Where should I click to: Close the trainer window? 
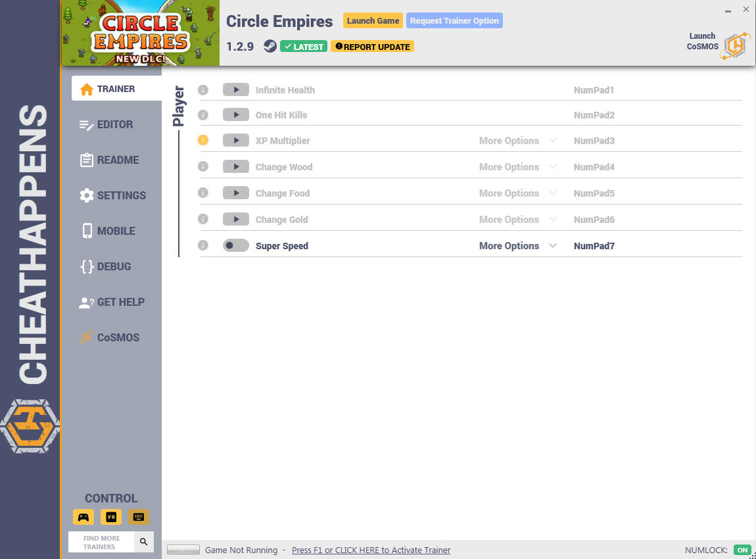746,9
